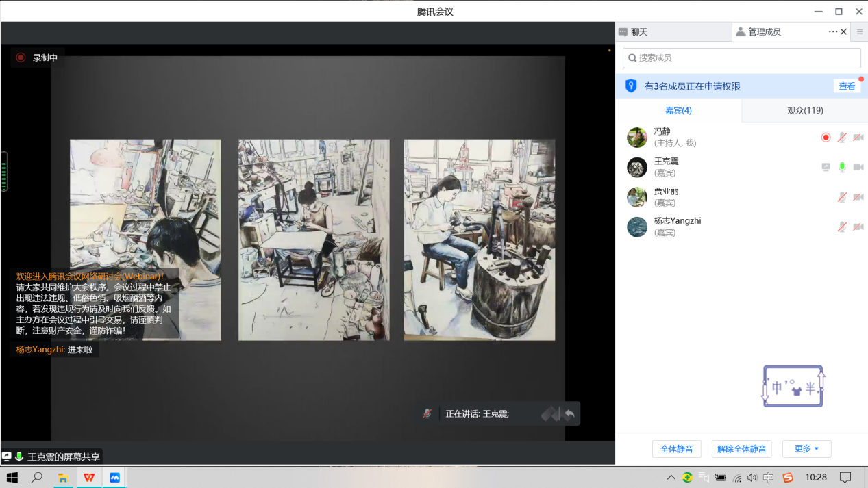Image resolution: width=868 pixels, height=488 pixels.
Task: Click the three-dots icon on the 管理成员 tab
Action: tap(832, 31)
